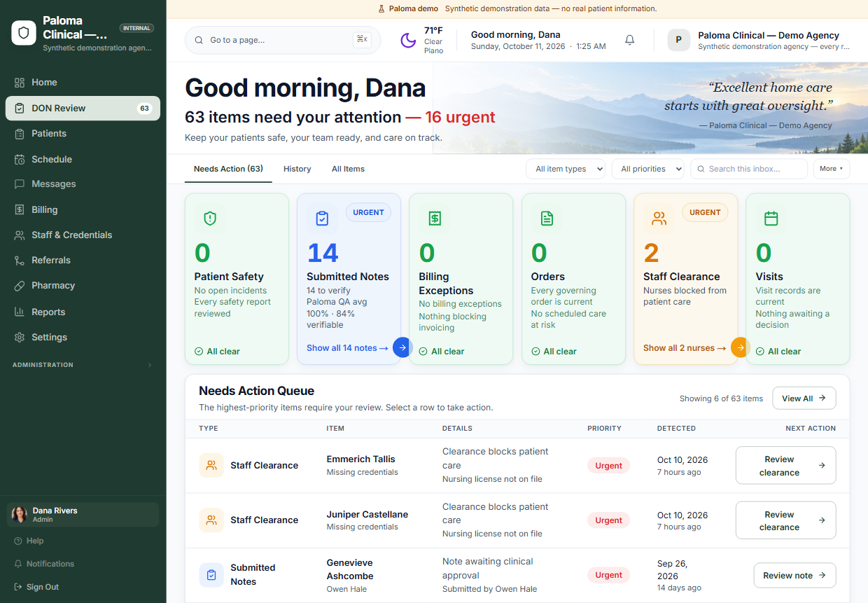Click Juniper Castellane row Staff Clearance icon
This screenshot has height=603, width=868.
211,520
